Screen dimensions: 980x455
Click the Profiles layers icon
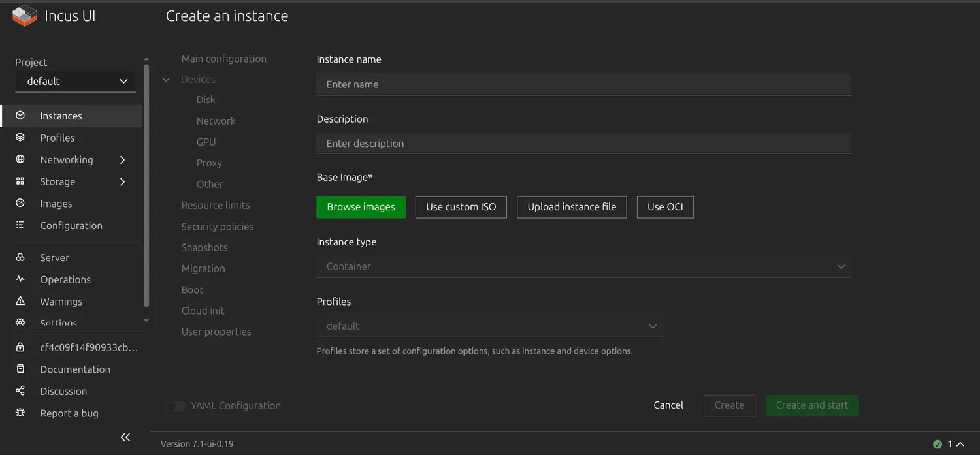20,138
